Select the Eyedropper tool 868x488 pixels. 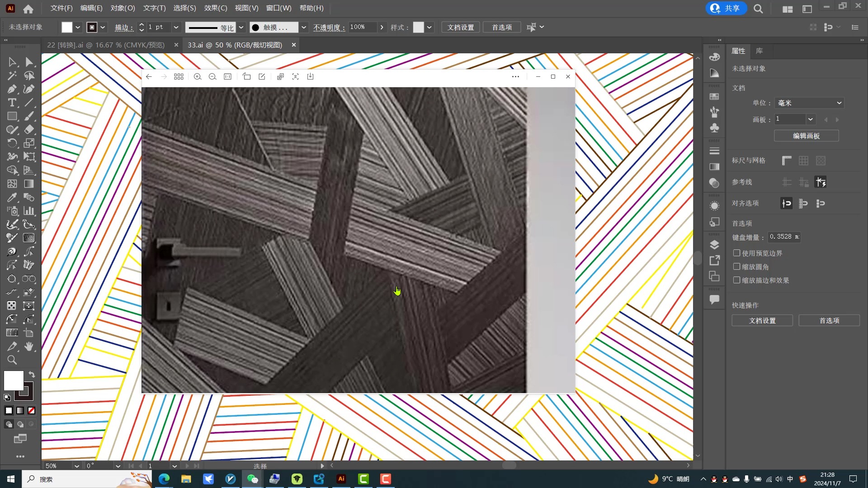12,197
